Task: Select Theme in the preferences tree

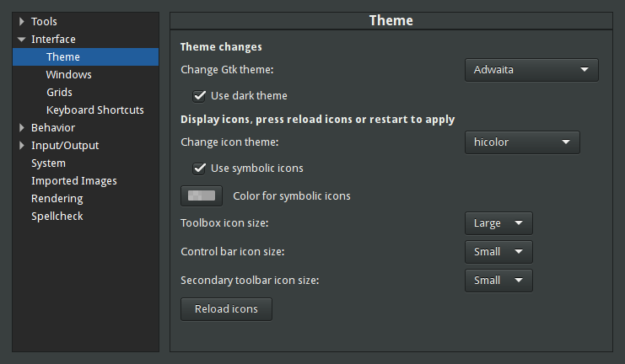Action: pyautogui.click(x=86, y=57)
